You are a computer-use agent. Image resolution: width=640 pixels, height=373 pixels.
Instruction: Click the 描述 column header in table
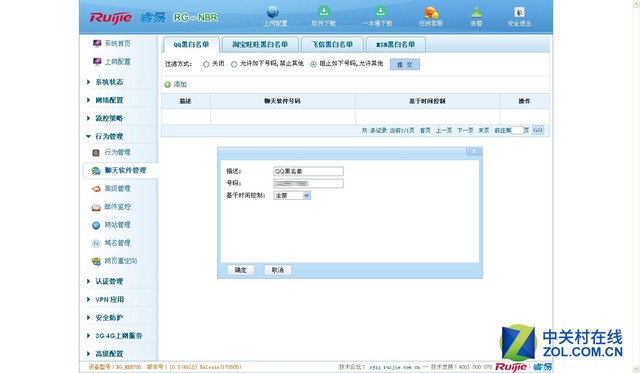pos(186,101)
